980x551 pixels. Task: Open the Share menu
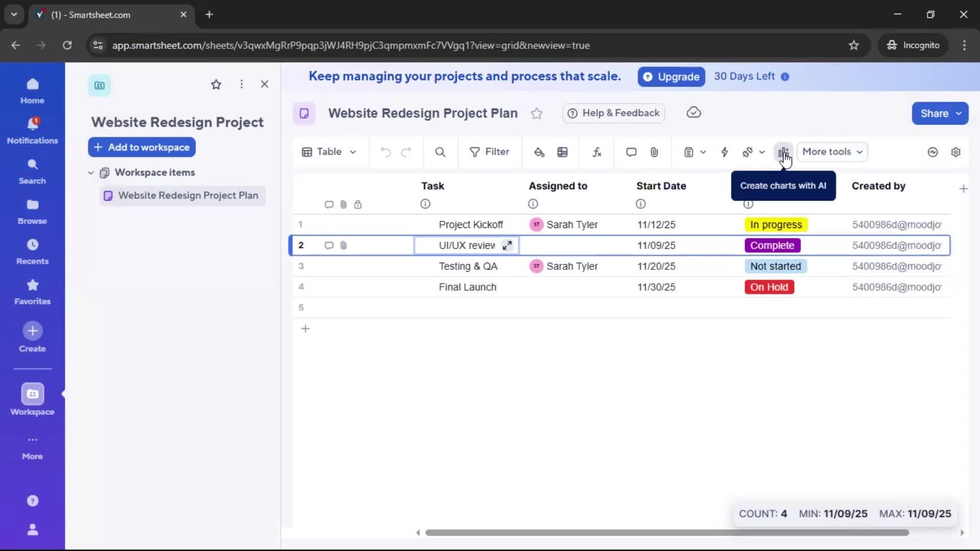coord(940,113)
